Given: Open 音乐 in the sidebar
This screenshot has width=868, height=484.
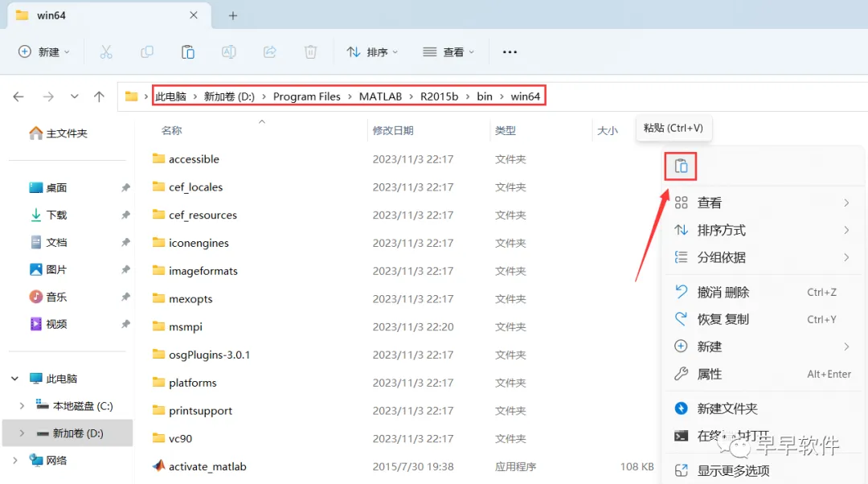Looking at the screenshot, I should [x=47, y=297].
